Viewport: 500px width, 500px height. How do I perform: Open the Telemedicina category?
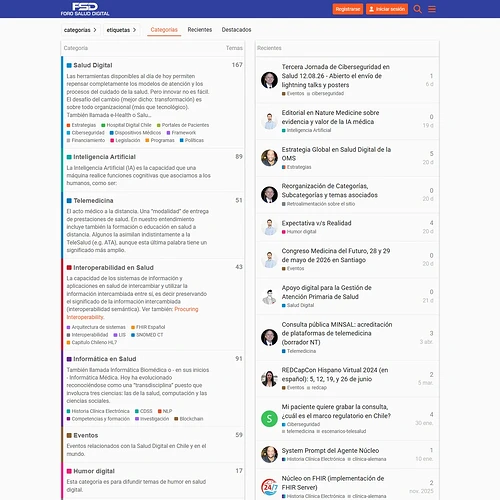(93, 201)
